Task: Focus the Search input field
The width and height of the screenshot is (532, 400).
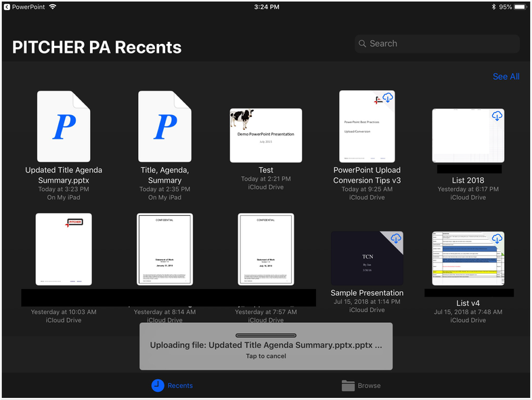Action: pos(440,44)
